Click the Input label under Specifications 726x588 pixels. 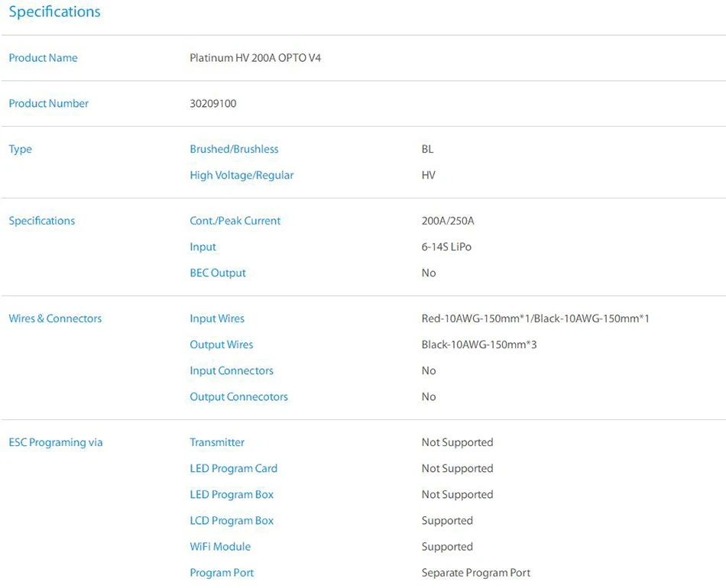tap(203, 247)
